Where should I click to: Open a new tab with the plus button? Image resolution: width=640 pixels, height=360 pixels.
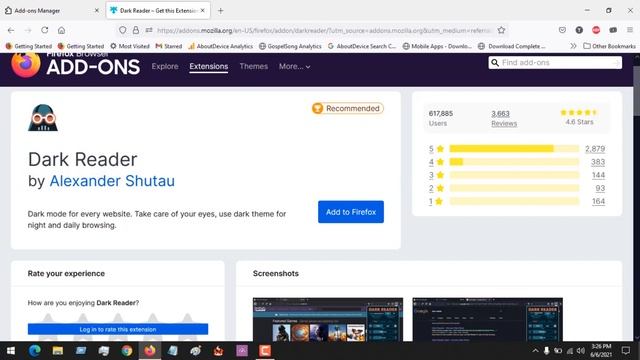(x=220, y=11)
